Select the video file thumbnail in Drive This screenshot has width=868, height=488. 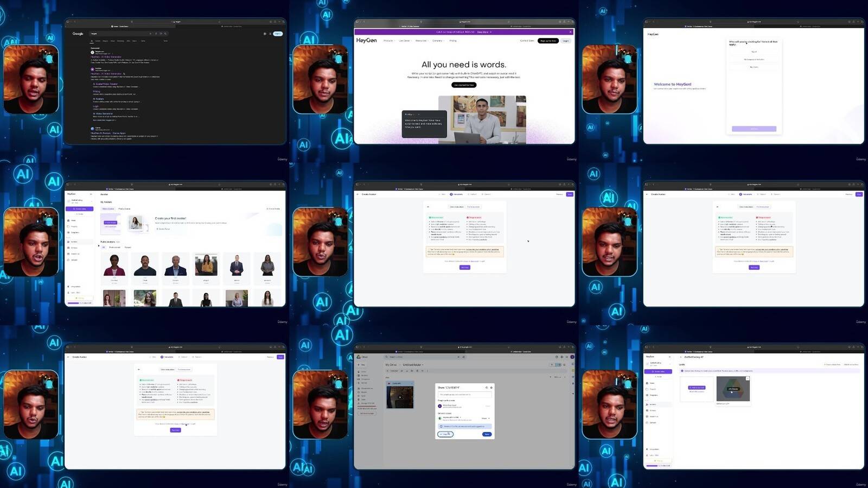[400, 397]
